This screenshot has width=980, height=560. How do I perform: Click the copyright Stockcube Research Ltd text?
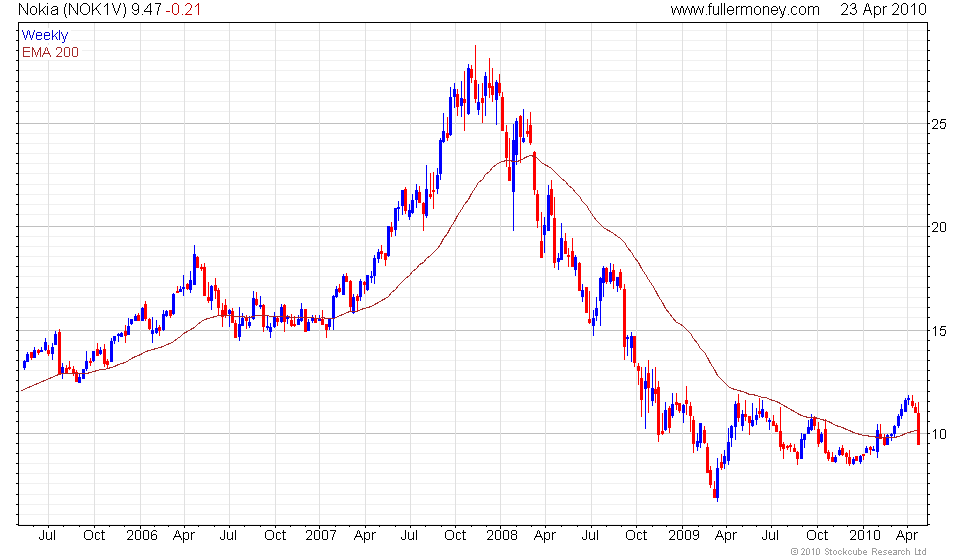click(x=858, y=552)
